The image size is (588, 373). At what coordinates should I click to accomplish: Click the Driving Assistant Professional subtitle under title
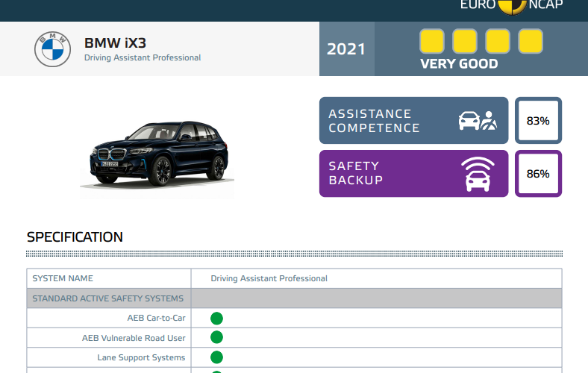point(143,57)
